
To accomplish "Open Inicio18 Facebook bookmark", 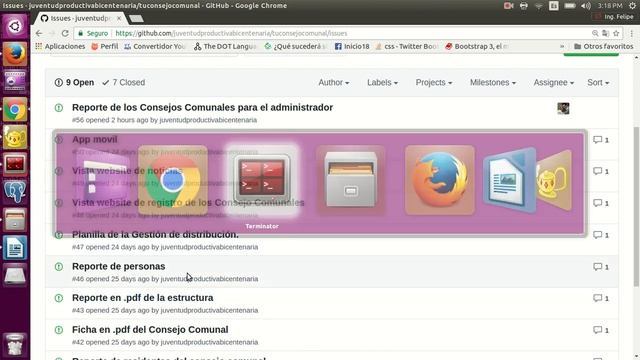I will 352,47.
